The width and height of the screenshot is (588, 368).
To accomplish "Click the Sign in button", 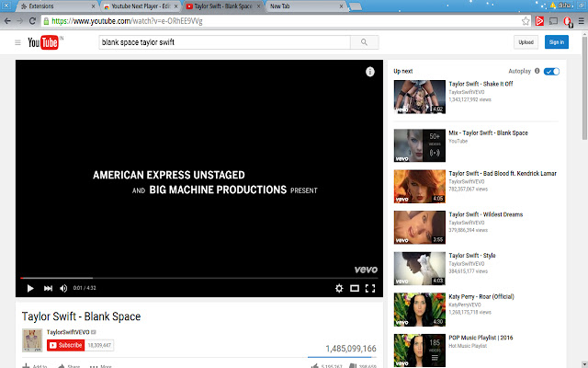I will [x=557, y=42].
